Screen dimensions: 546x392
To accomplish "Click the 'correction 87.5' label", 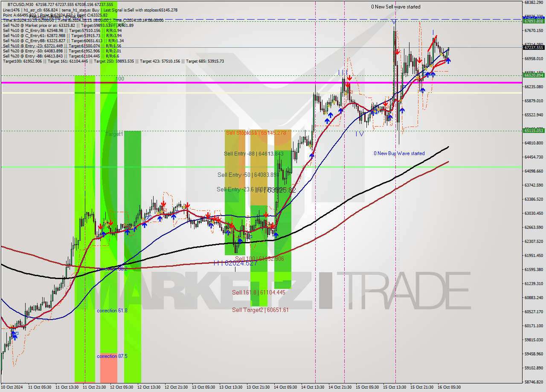I will point(112,356).
